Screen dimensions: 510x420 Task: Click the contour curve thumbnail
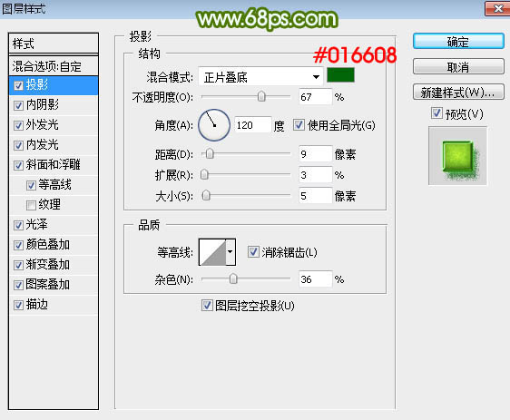point(212,252)
